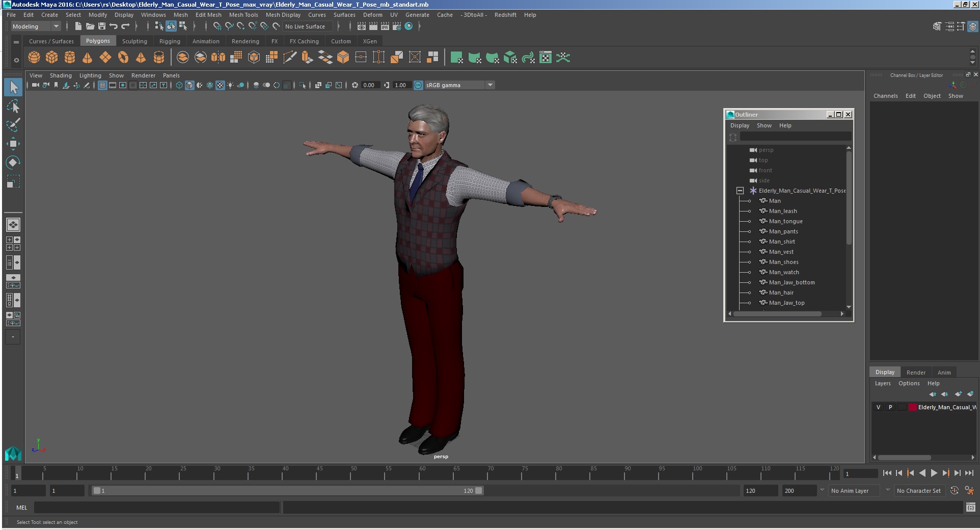Click the Redo arrow icon

(125, 26)
